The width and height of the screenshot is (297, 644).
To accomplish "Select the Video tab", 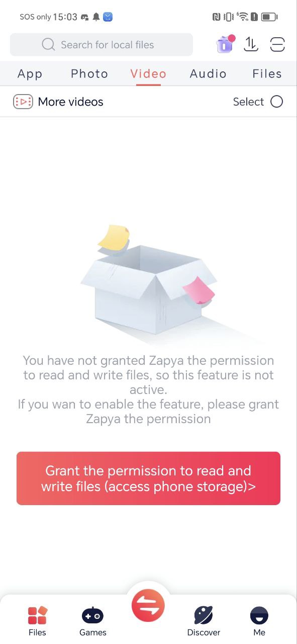I will tap(148, 73).
